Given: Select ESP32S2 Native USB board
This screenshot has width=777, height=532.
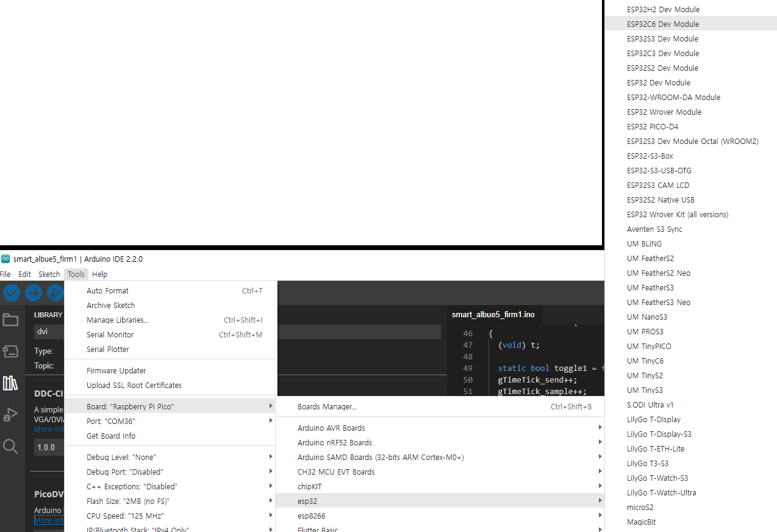Looking at the screenshot, I should coord(690,200).
